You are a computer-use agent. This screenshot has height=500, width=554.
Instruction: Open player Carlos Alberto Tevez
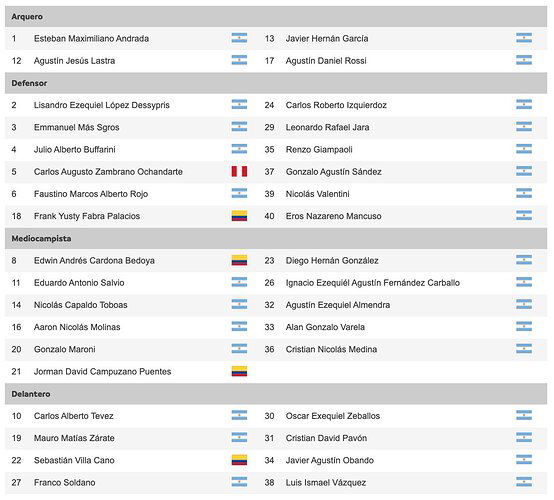click(x=73, y=416)
